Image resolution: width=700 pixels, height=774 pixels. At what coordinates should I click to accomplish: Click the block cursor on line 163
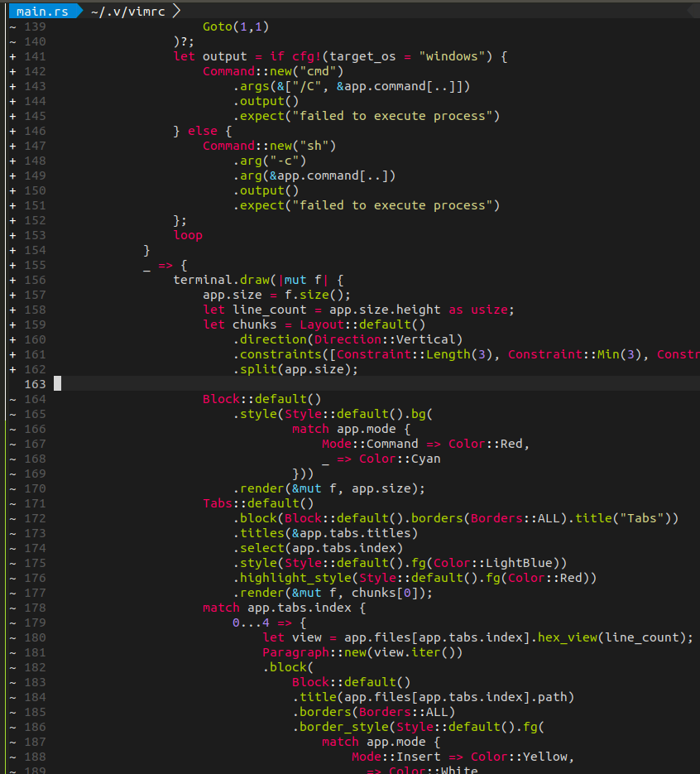click(56, 382)
